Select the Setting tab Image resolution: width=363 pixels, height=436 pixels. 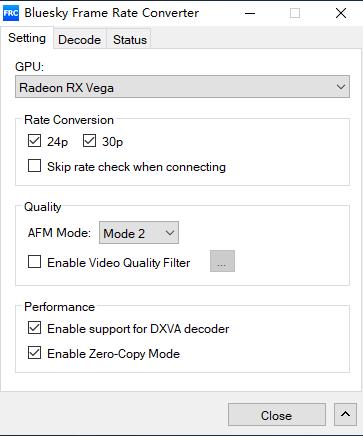27,38
